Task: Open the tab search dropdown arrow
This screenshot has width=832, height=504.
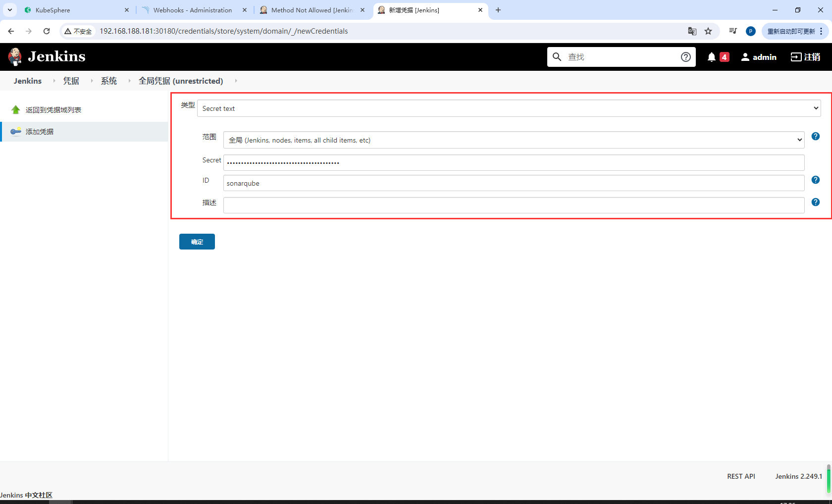Action: (10, 10)
